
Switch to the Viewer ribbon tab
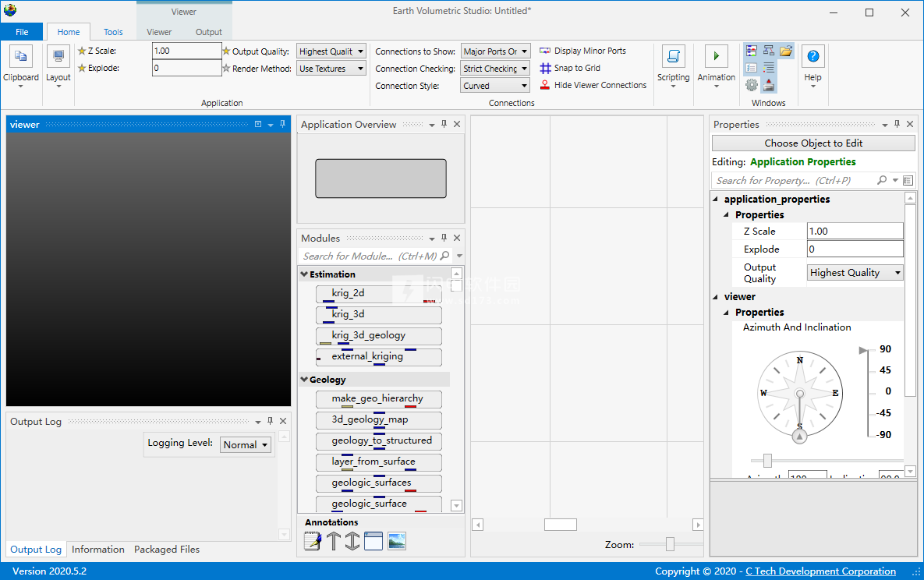click(x=159, y=32)
